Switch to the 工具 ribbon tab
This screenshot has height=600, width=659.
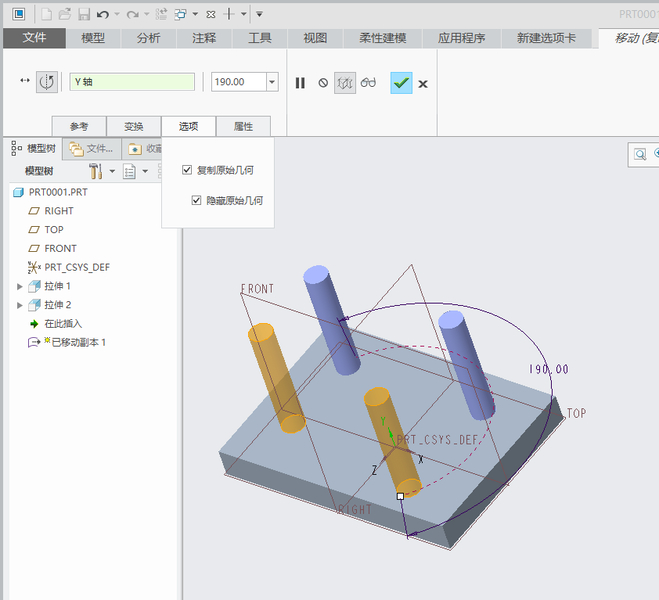click(x=259, y=38)
